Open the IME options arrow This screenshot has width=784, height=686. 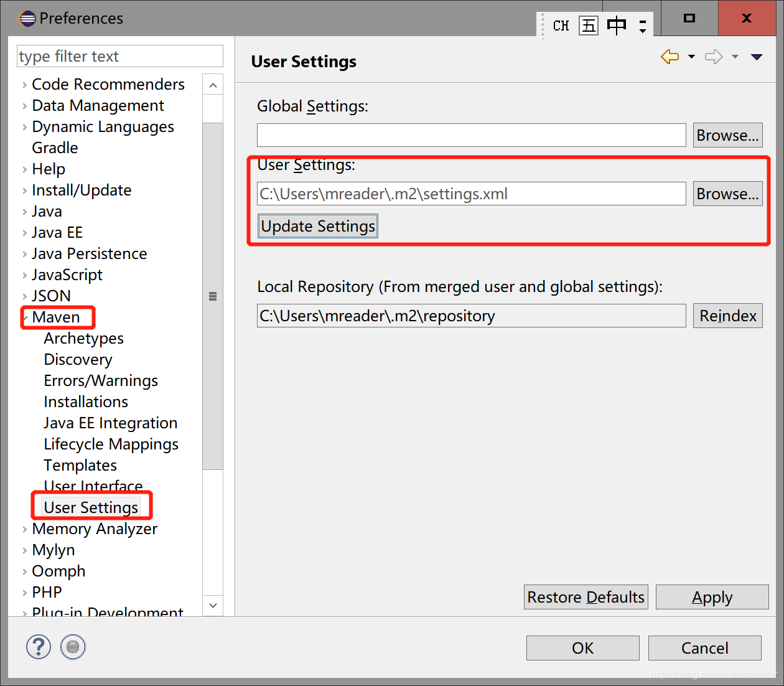(x=643, y=26)
